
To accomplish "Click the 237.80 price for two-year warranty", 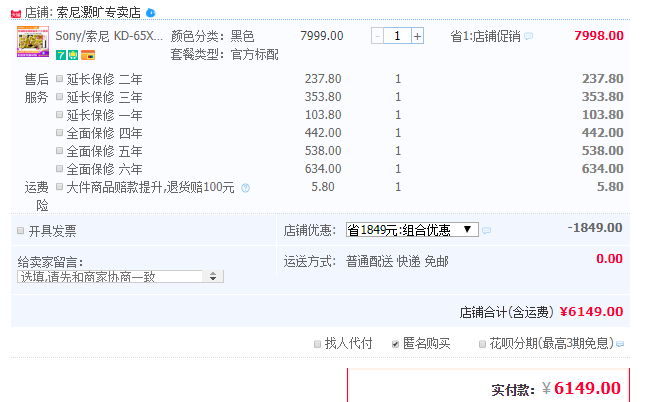I will [x=323, y=79].
